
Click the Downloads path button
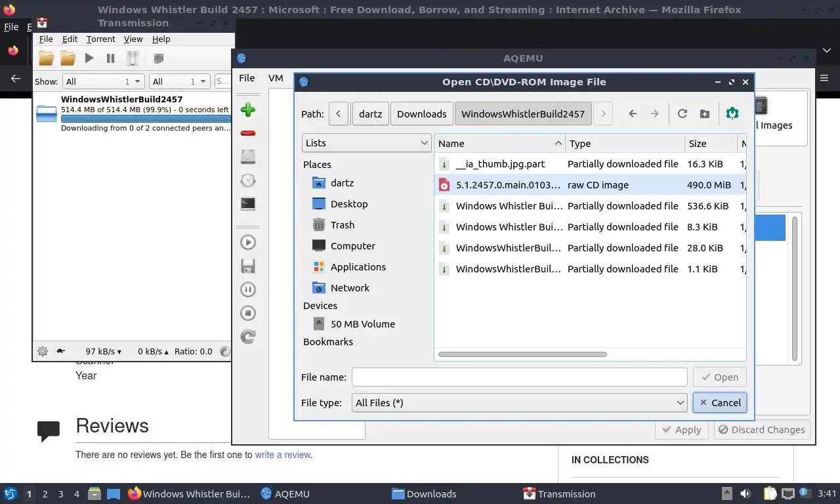click(421, 114)
